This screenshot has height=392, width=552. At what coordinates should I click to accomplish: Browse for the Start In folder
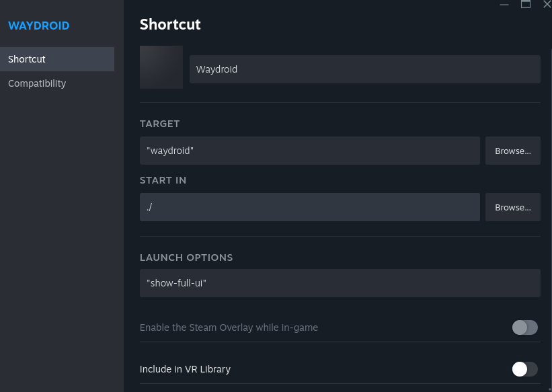pos(513,207)
